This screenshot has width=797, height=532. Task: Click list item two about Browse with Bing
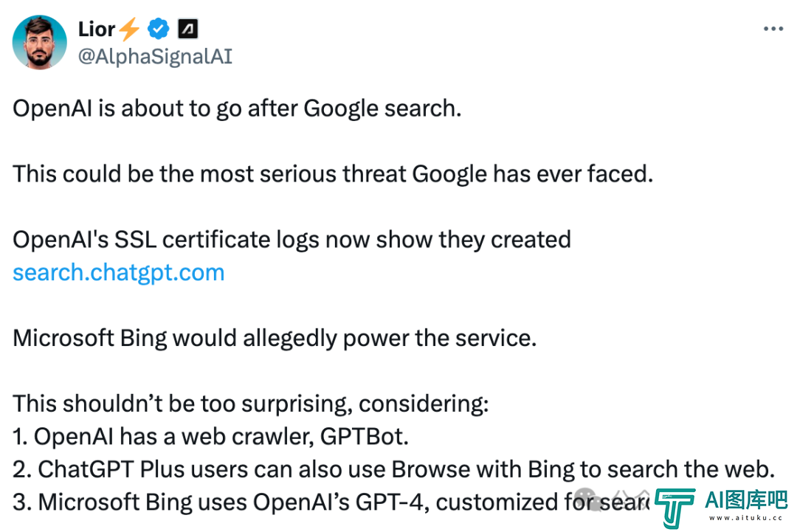pyautogui.click(x=393, y=469)
